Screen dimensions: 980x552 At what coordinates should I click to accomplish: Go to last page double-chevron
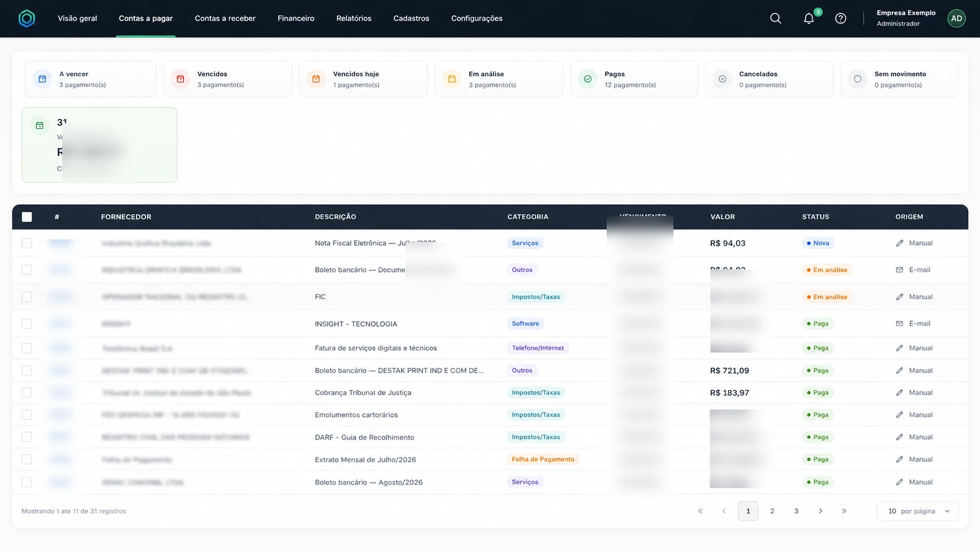tap(844, 511)
